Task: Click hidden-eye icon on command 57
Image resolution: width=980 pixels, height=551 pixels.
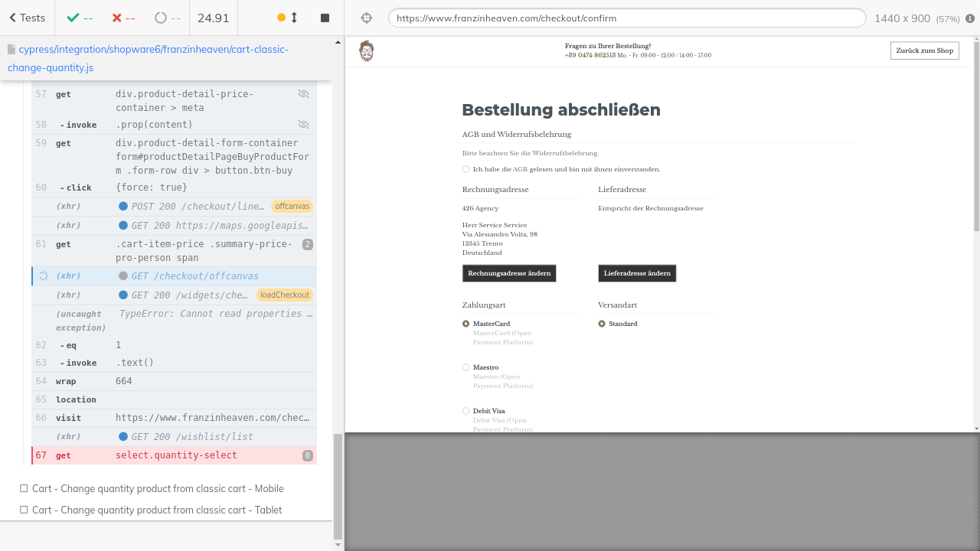Action: coord(303,94)
